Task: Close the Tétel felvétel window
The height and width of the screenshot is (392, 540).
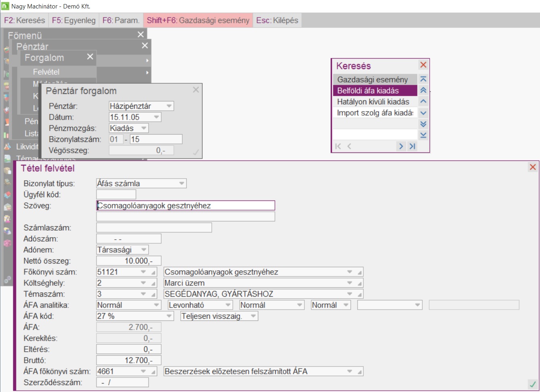Action: 533,167
